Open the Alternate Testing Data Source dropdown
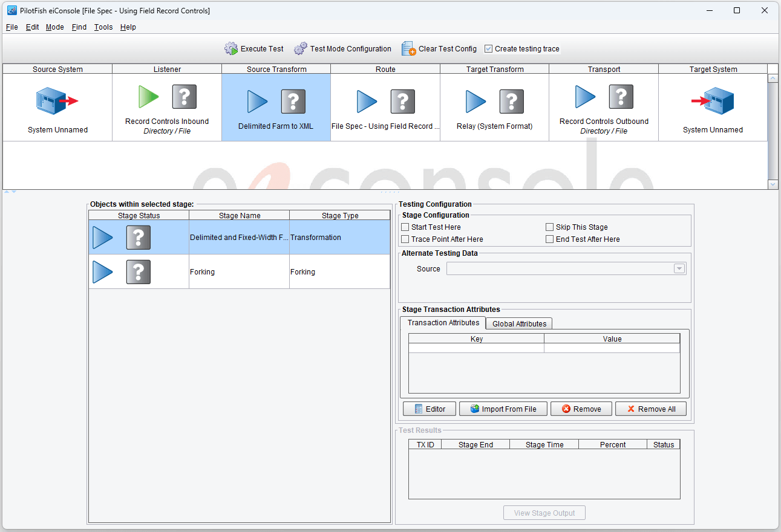781x532 pixels. [679, 269]
